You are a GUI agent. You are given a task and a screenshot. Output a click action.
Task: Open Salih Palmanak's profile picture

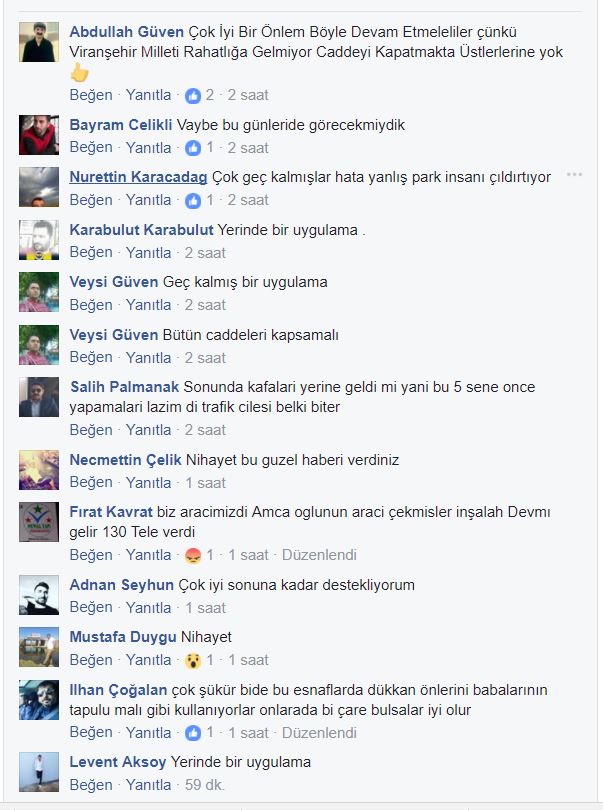[x=39, y=397]
